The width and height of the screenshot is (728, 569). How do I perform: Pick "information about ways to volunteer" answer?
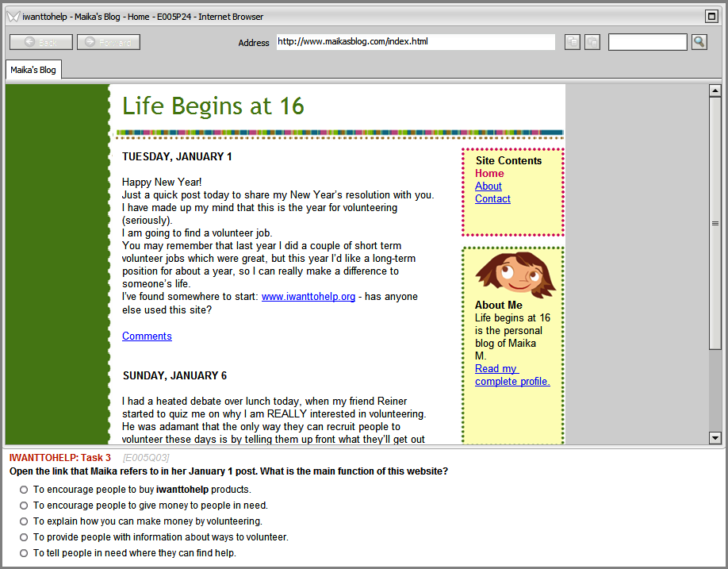[x=24, y=537]
